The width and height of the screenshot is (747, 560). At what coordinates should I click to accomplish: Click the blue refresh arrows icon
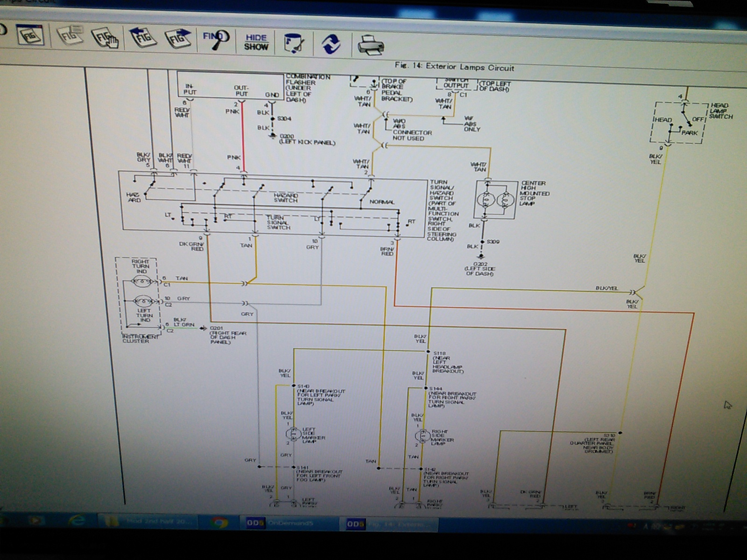(x=331, y=44)
